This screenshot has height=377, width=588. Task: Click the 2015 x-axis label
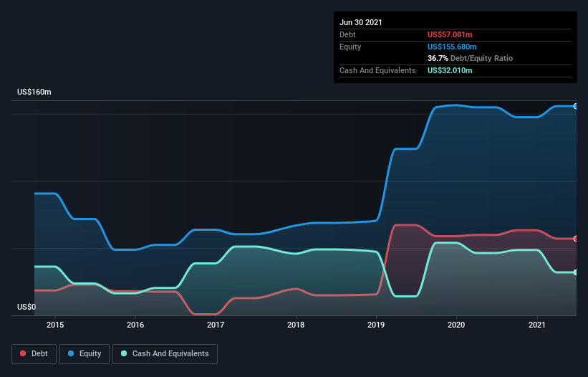click(x=55, y=325)
